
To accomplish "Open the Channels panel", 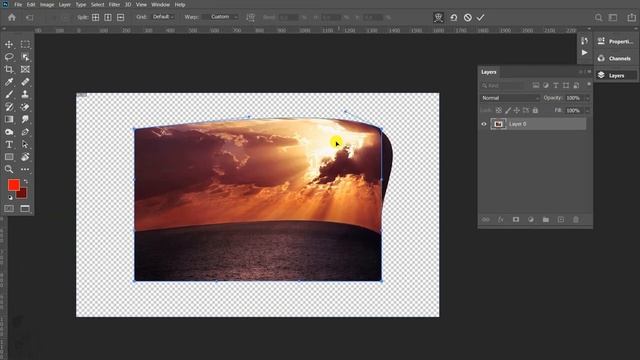I will [x=616, y=58].
